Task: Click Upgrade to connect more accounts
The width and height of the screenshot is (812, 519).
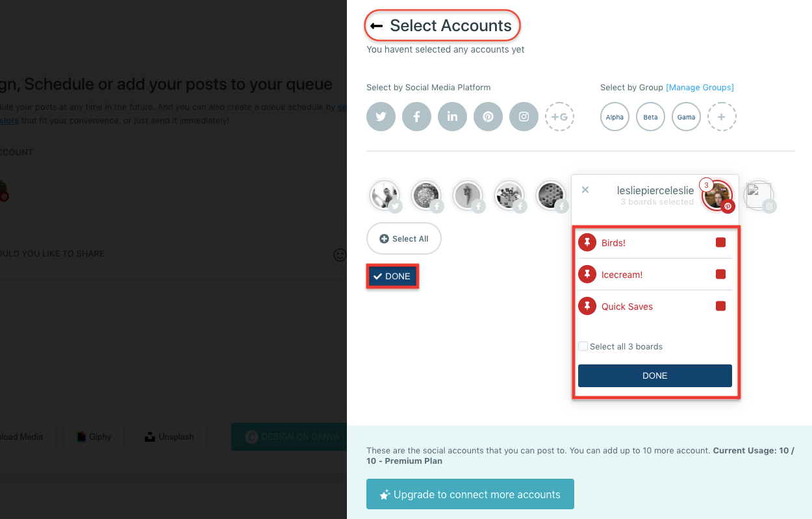Action: tap(470, 494)
